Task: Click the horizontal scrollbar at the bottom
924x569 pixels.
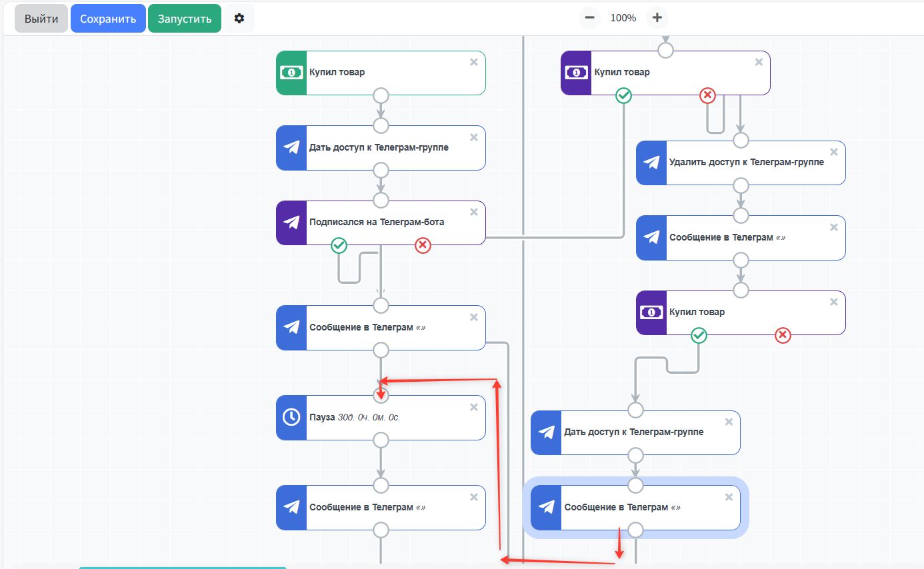Action: click(x=182, y=567)
